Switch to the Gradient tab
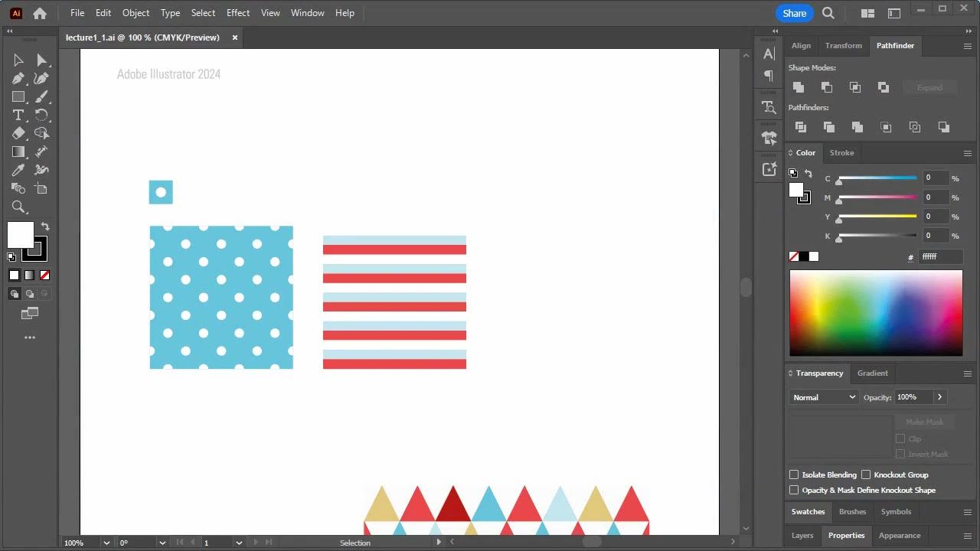This screenshot has height=551, width=980. click(872, 373)
